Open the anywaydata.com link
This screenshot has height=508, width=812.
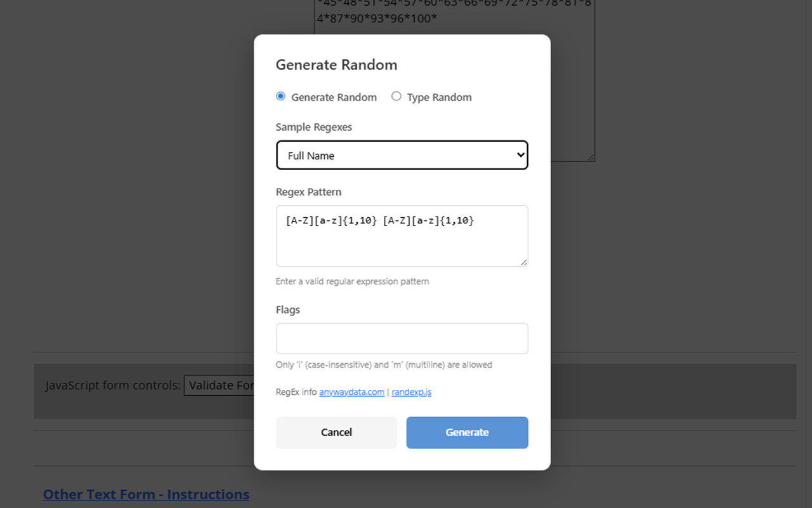(x=351, y=392)
